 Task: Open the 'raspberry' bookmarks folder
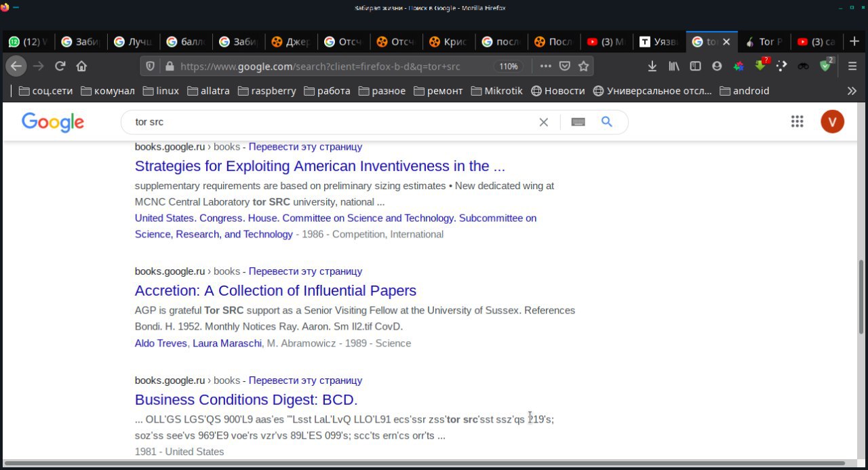(267, 90)
